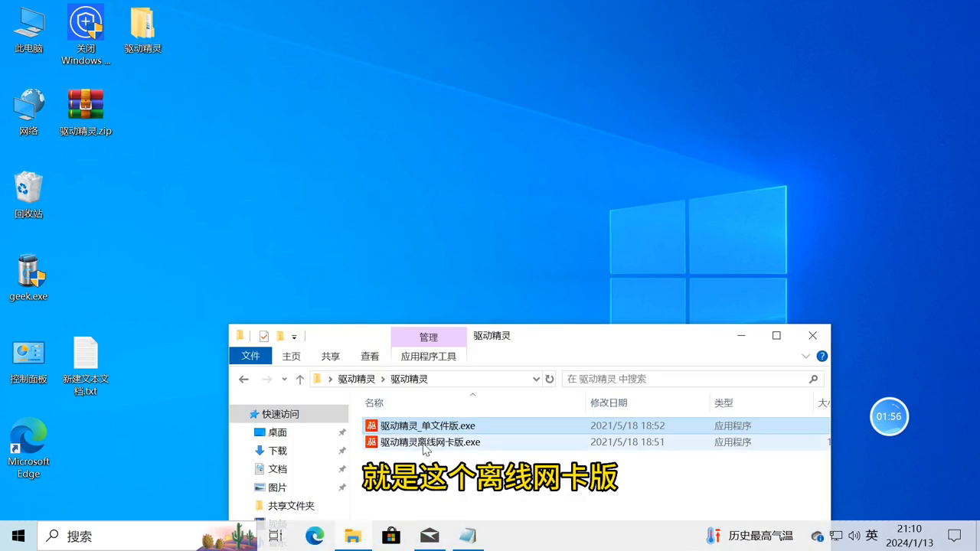Expand the breadcrumb chevron before first 驱动精灵

[330, 379]
